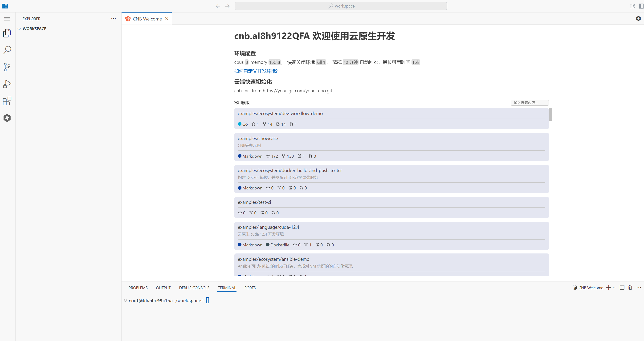This screenshot has height=341, width=644.
Task: Switch to the PORTS panel tab
Action: tap(250, 288)
